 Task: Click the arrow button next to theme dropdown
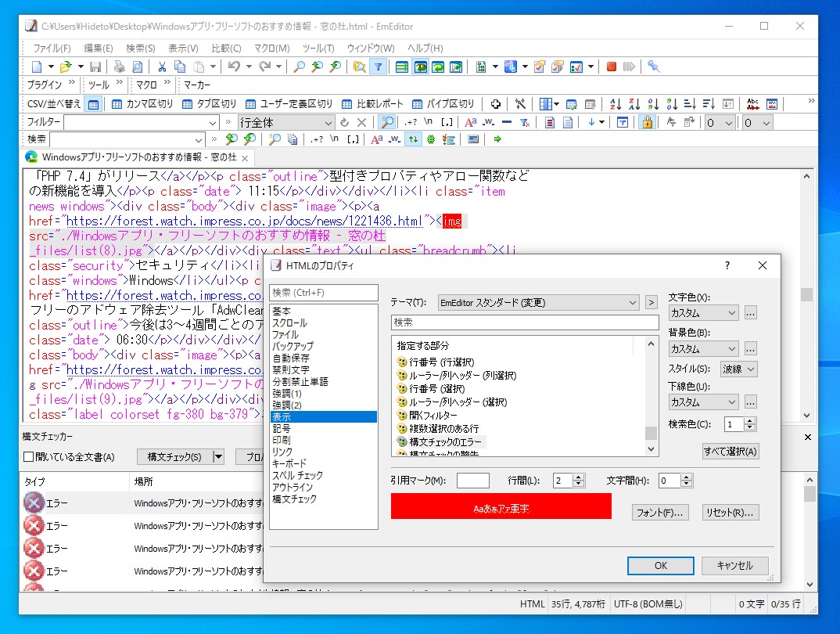(651, 303)
